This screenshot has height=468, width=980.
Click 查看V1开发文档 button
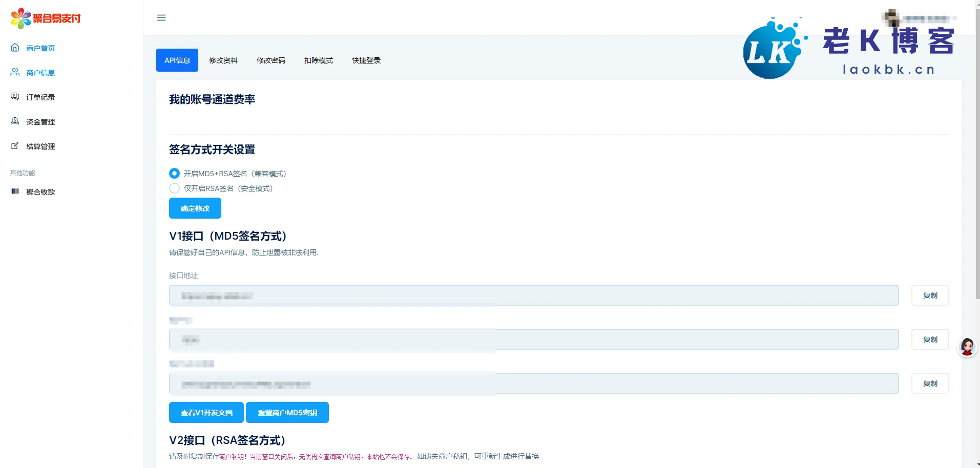point(206,413)
